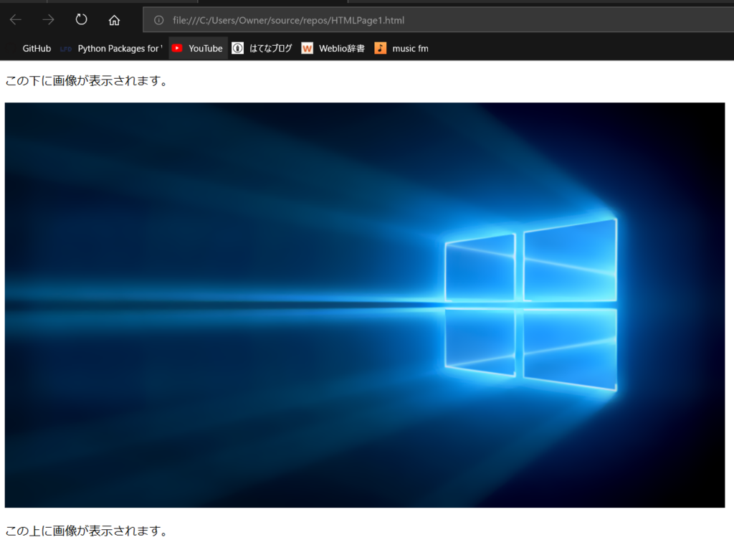This screenshot has height=560, width=734.
Task: View site info icon in address bar
Action: (159, 20)
